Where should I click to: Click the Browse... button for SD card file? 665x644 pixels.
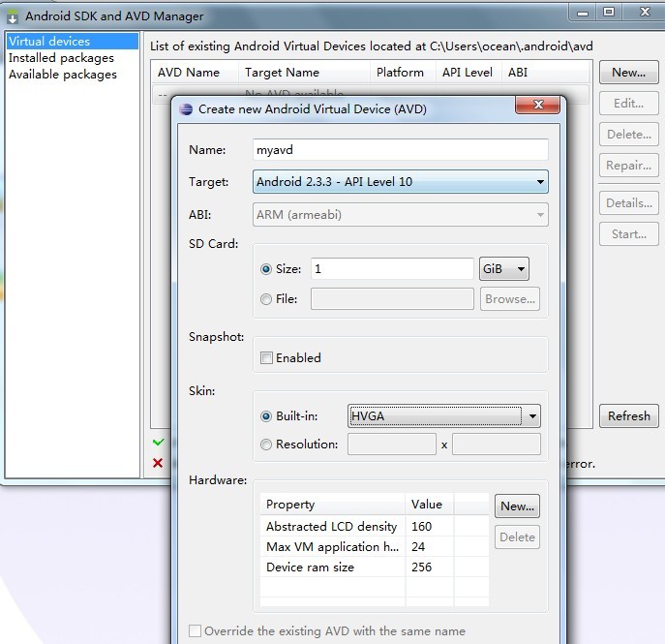pyautogui.click(x=510, y=299)
